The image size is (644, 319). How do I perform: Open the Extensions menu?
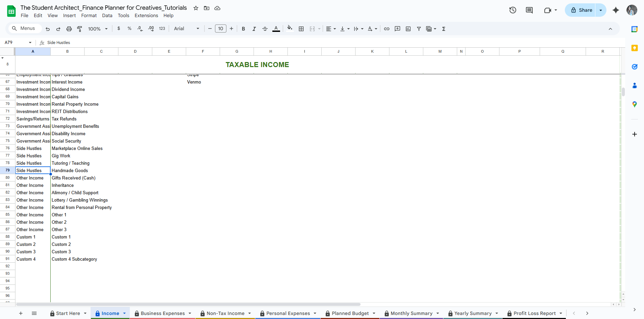coord(146,15)
